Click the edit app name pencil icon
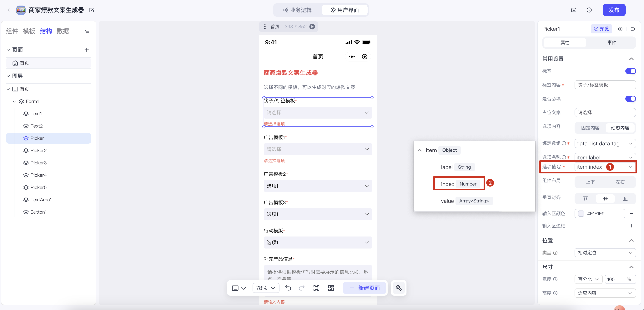The height and width of the screenshot is (310, 644). [x=92, y=10]
